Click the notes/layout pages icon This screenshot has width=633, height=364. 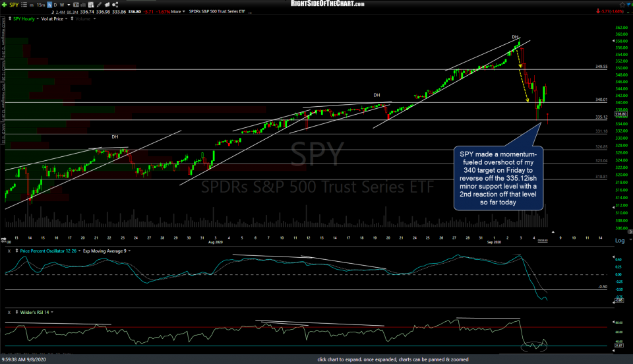tap(107, 5)
